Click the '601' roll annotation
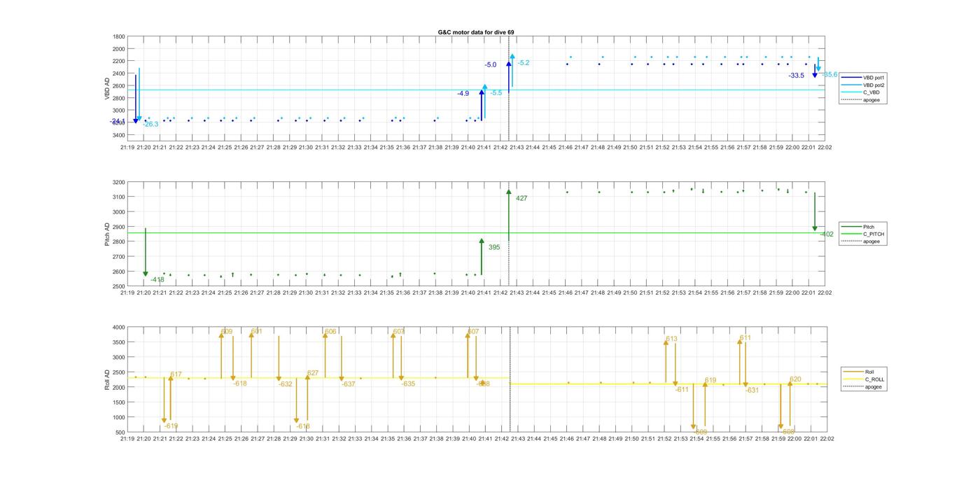Screen dimensions: 980x485 coord(256,332)
